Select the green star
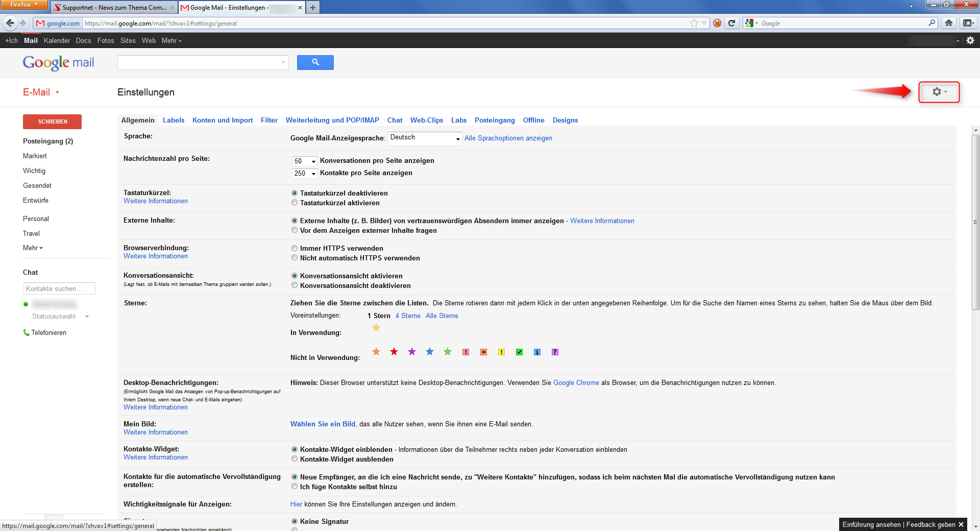 [448, 352]
